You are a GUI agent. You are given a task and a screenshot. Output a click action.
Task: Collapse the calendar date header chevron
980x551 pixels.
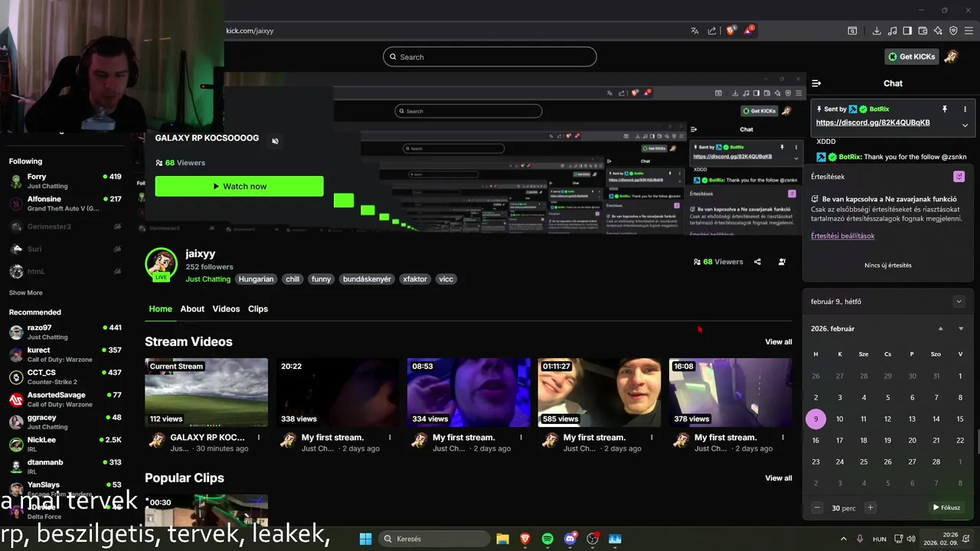959,302
